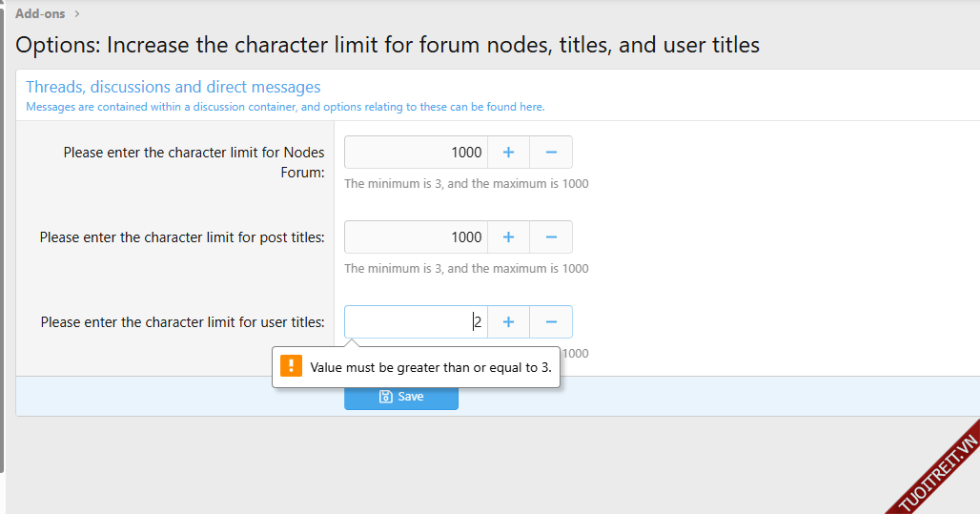The height and width of the screenshot is (514, 980).
Task: Open 'Threads, discussions and direct messages' heading link
Action: tap(173, 87)
